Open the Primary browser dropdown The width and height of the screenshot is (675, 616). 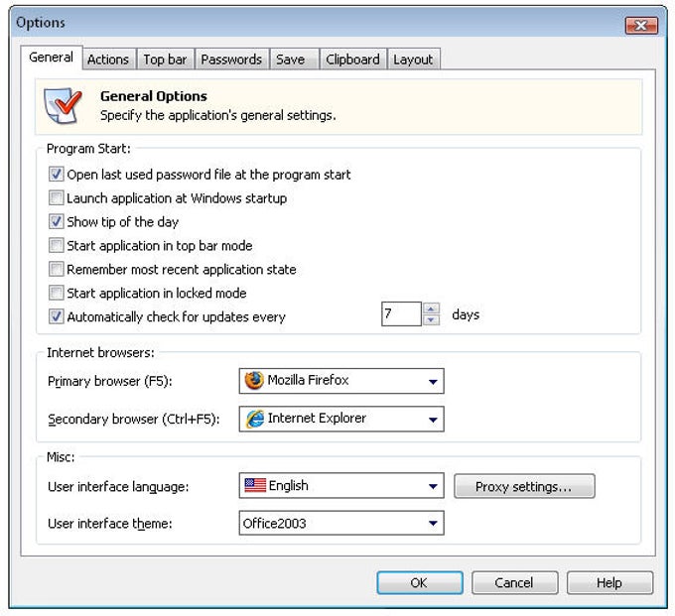tap(433, 381)
